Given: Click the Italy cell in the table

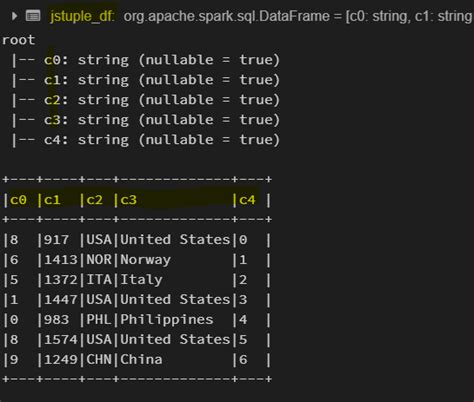Looking at the screenshot, I should point(141,280).
